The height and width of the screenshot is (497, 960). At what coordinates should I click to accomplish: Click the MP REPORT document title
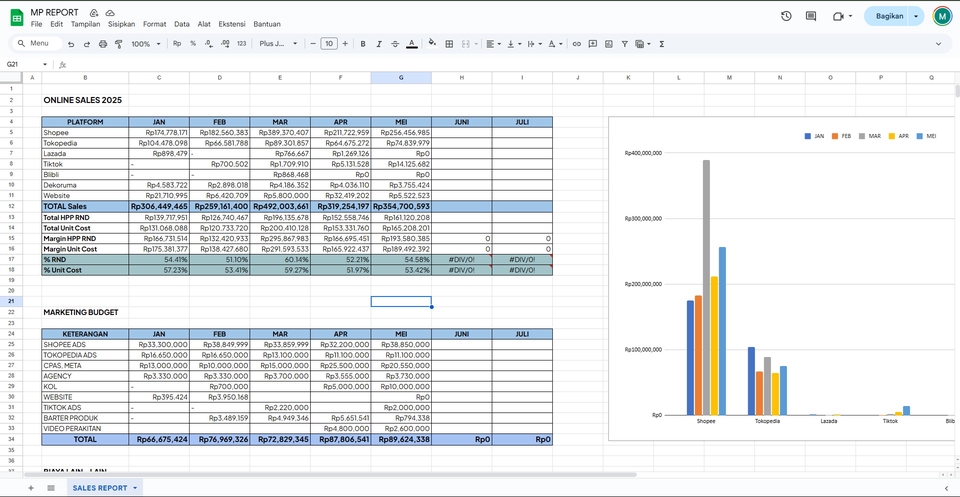coord(54,12)
